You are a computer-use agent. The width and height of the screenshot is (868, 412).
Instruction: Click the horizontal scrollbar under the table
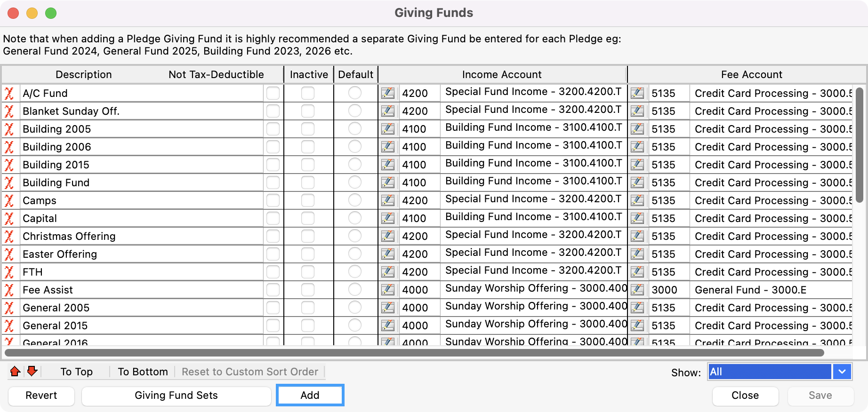coord(414,353)
